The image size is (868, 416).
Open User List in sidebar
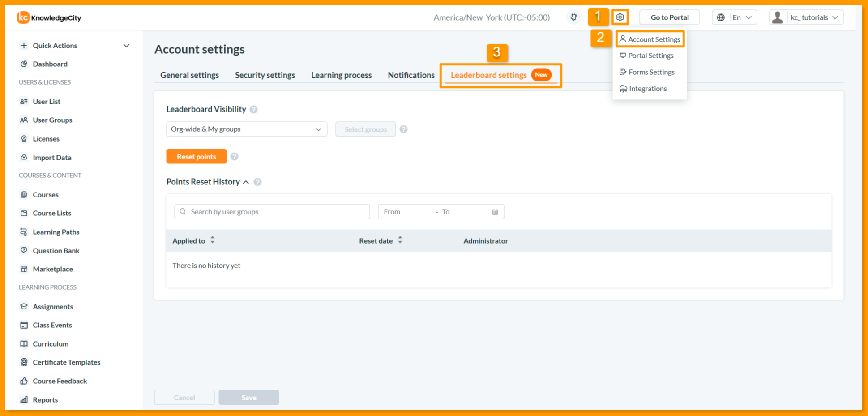(46, 102)
